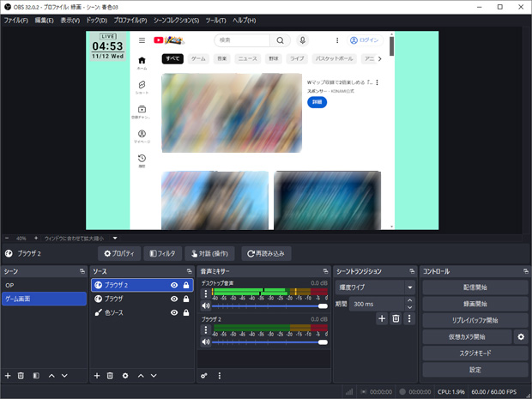Move source up arrow in Sources panel
The width and height of the screenshot is (532, 399).
(141, 376)
